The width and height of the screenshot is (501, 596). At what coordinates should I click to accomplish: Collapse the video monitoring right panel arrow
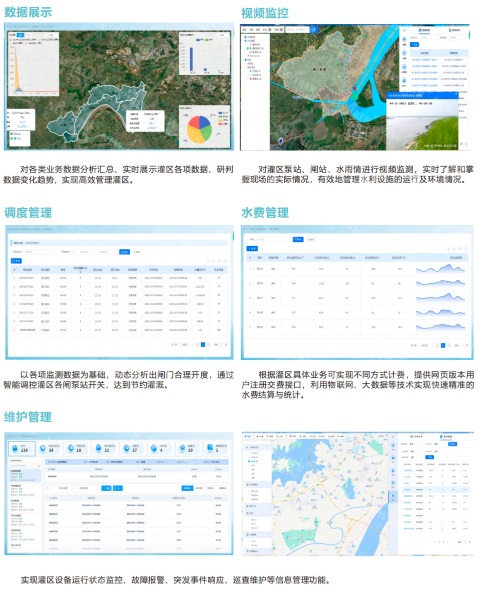404,30
